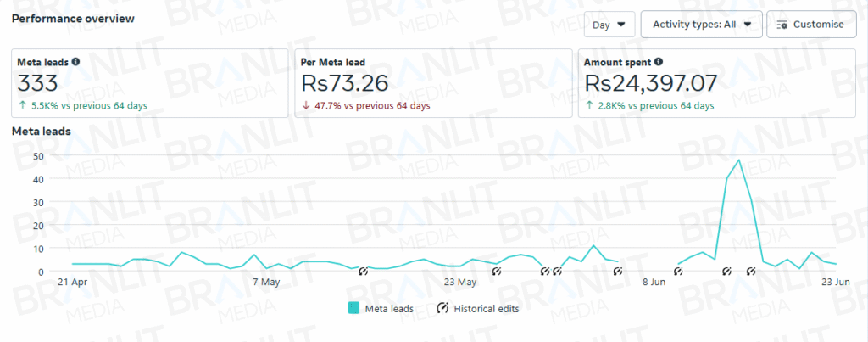868x342 pixels.
Task: Click the teal Meta leads color swatch
Action: pos(353,309)
